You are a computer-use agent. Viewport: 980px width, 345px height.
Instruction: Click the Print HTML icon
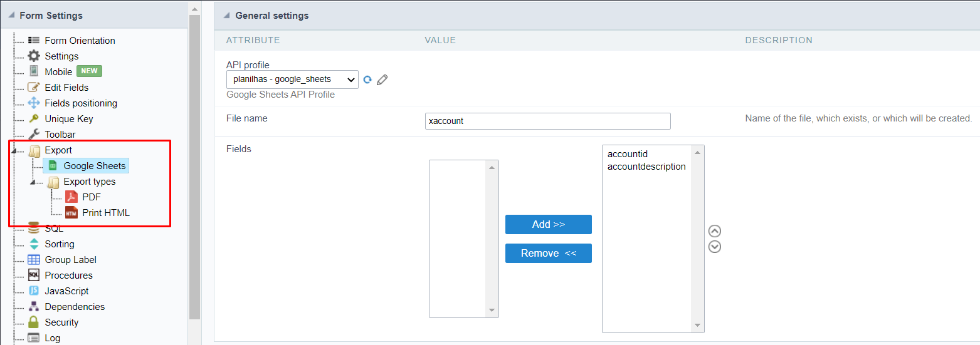pyautogui.click(x=71, y=213)
